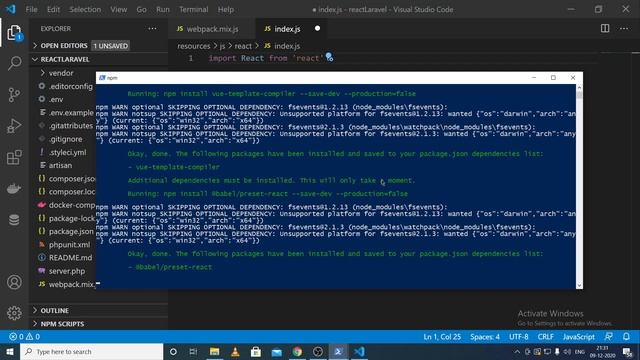640x360 pixels.
Task: Click the npm terminal window scrollbar
Action: tap(579, 186)
